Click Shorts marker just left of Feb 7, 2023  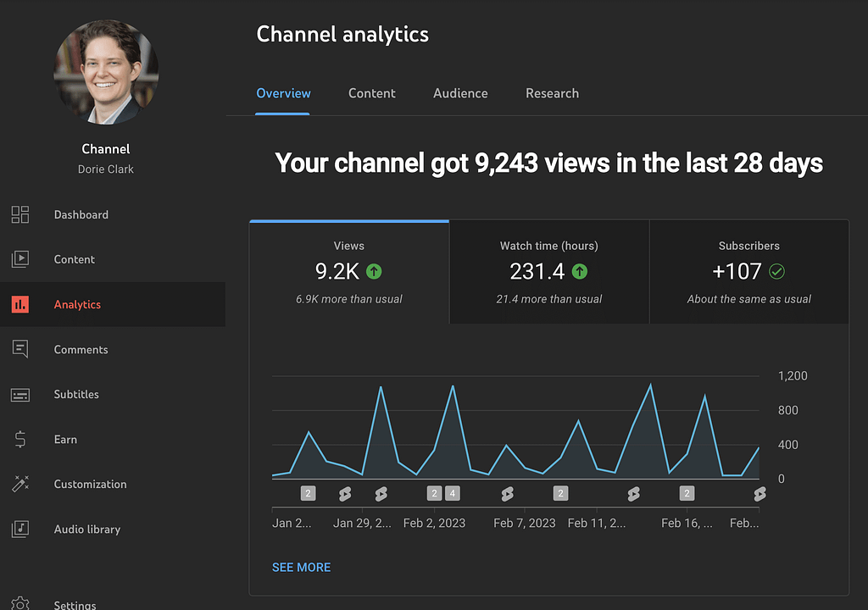click(507, 494)
